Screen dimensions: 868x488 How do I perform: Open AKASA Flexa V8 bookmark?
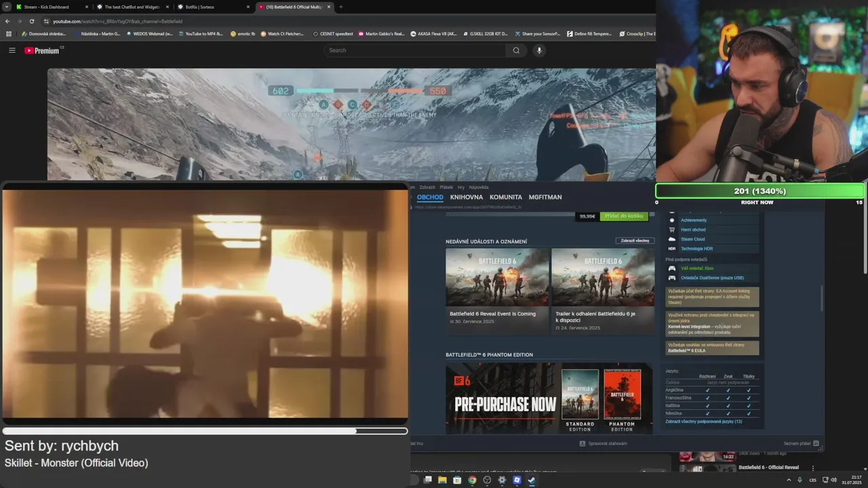point(433,33)
